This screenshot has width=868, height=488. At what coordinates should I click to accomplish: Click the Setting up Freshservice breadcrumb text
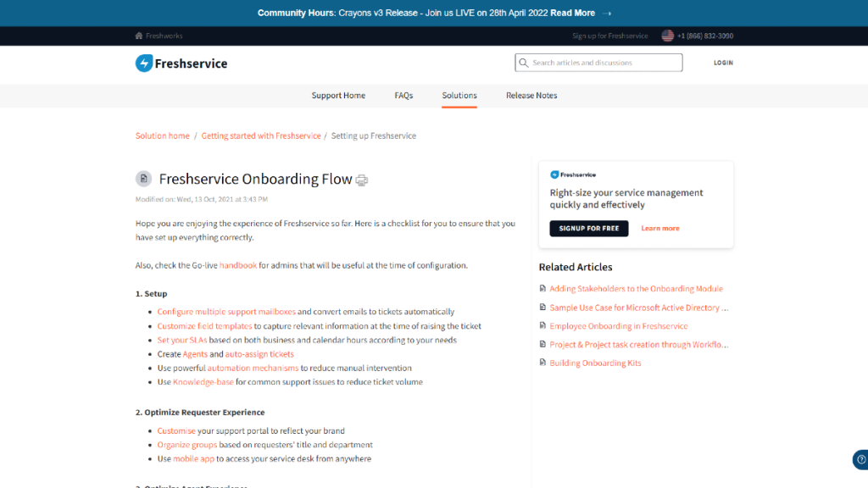(373, 136)
